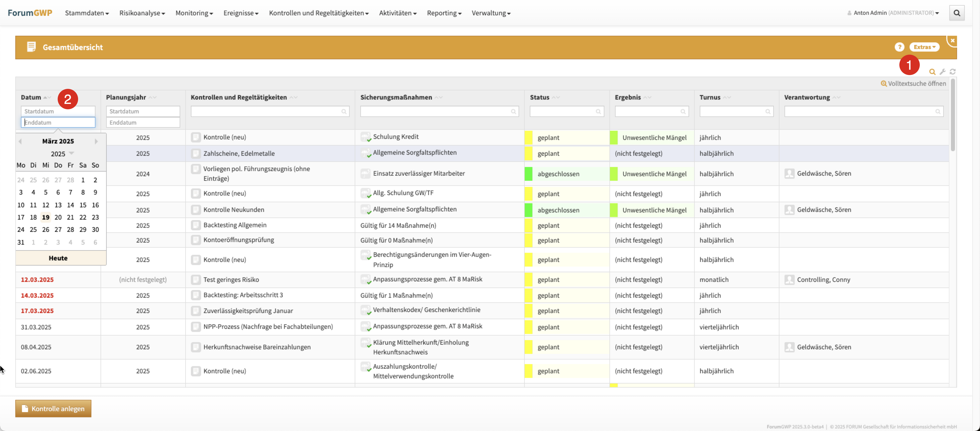The height and width of the screenshot is (431, 980).
Task: Open the Extras dropdown
Action: (924, 47)
